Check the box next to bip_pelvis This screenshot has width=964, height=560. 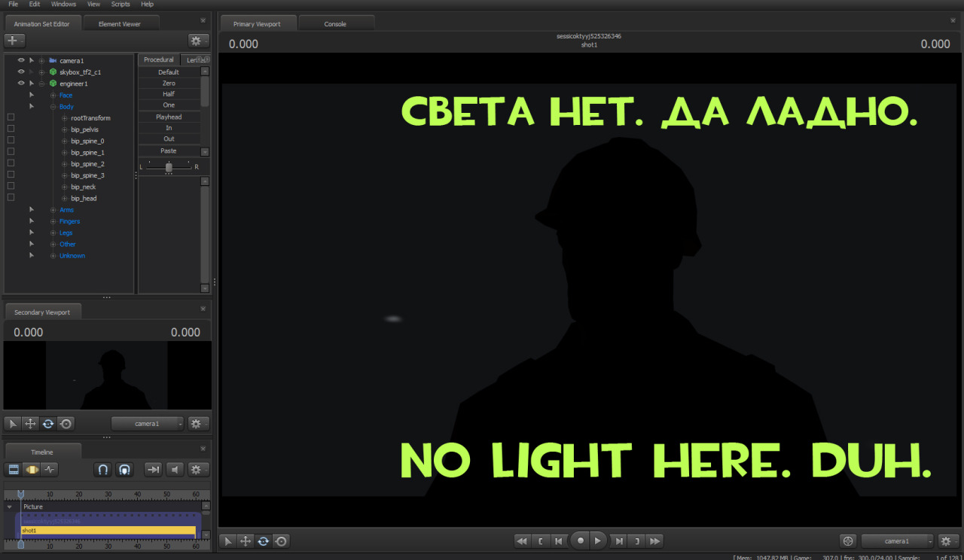tap(11, 129)
